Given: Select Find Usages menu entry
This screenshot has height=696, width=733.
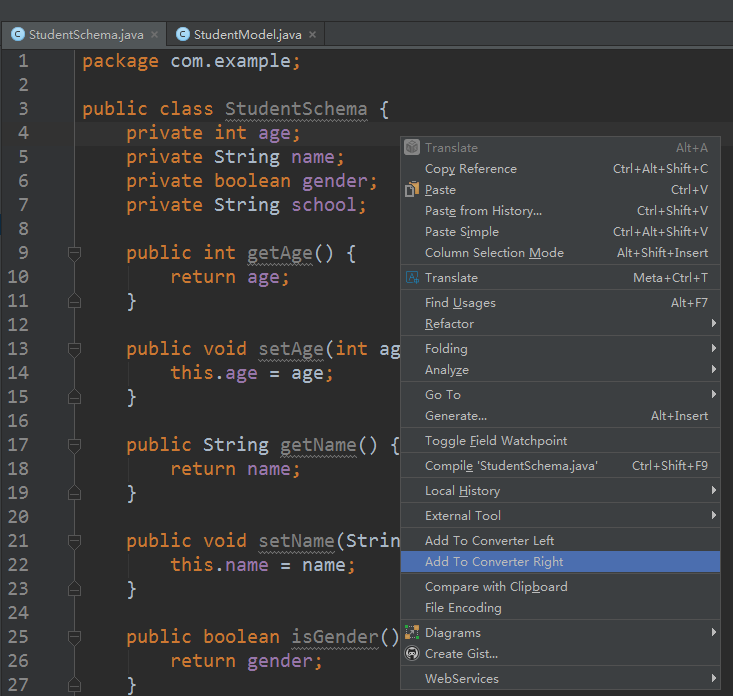Looking at the screenshot, I should pos(560,302).
